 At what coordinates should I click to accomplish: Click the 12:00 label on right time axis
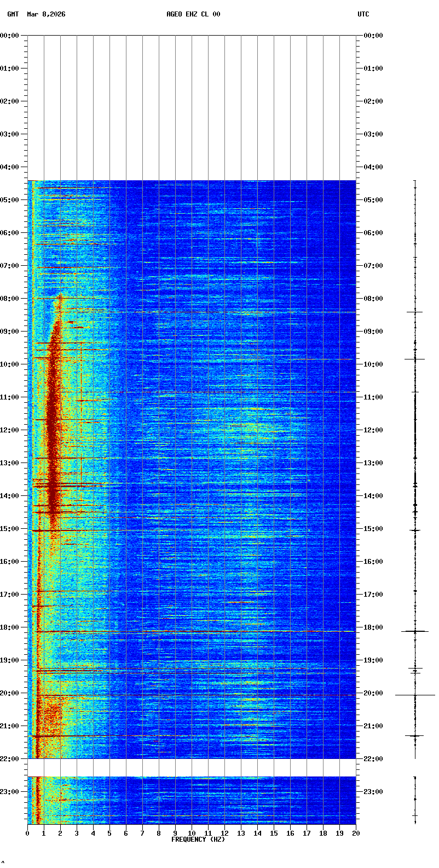pos(373,430)
